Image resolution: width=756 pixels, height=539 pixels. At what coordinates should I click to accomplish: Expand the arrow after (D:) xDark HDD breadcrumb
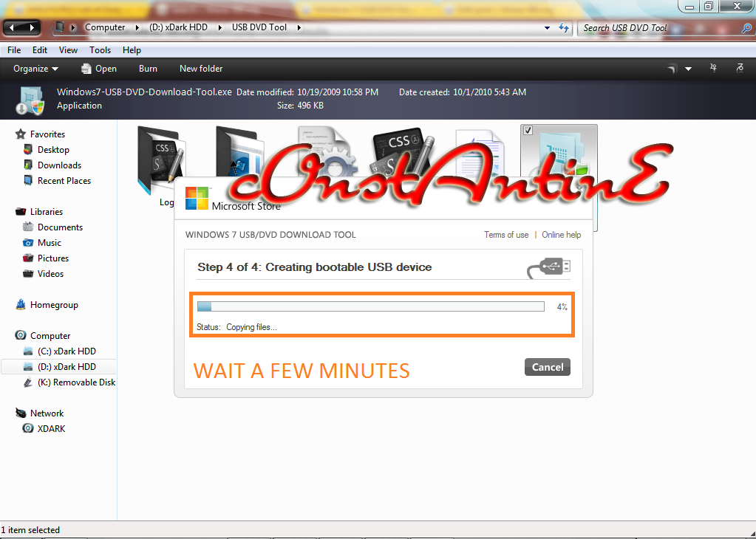(220, 27)
